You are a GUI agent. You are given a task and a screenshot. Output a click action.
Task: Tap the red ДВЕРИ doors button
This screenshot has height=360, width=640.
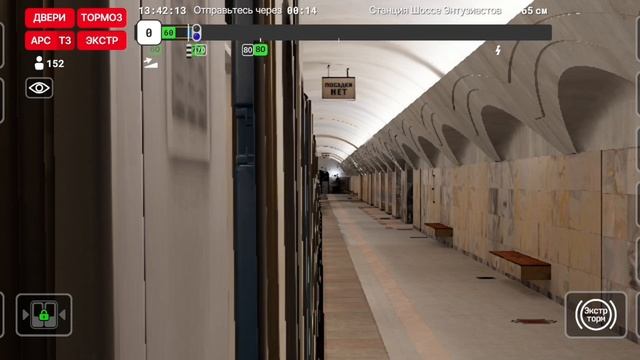49,18
